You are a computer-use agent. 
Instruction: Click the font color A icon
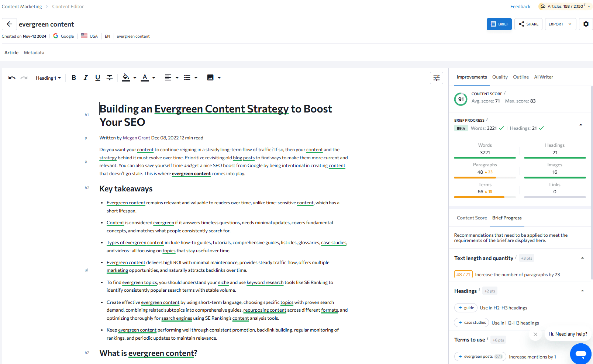pyautogui.click(x=145, y=78)
